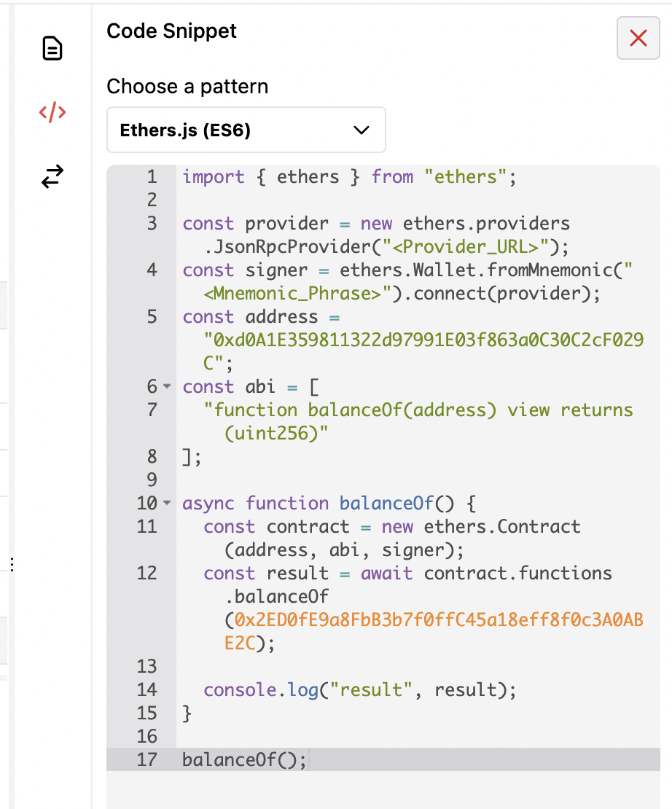Viewport: 672px width, 809px height.
Task: Click line number 17 in the gutter
Action: [146, 760]
